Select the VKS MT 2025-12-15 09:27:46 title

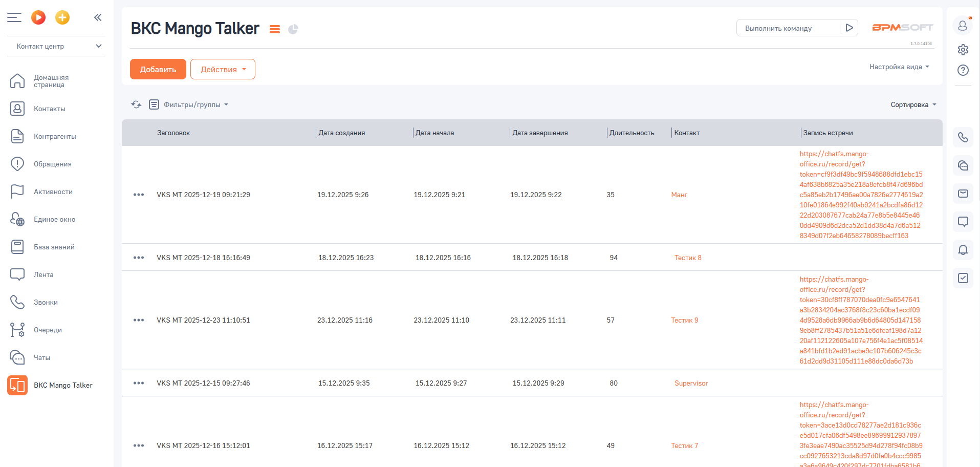click(203, 383)
